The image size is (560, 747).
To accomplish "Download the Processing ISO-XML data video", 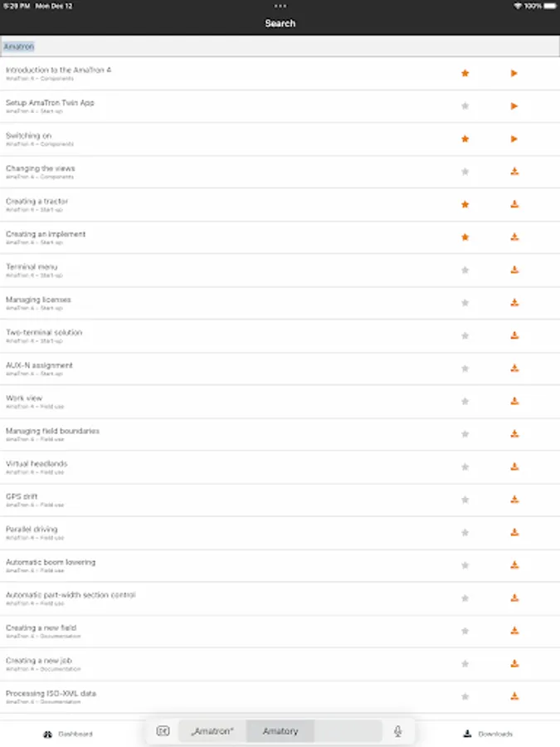I will pyautogui.click(x=514, y=696).
